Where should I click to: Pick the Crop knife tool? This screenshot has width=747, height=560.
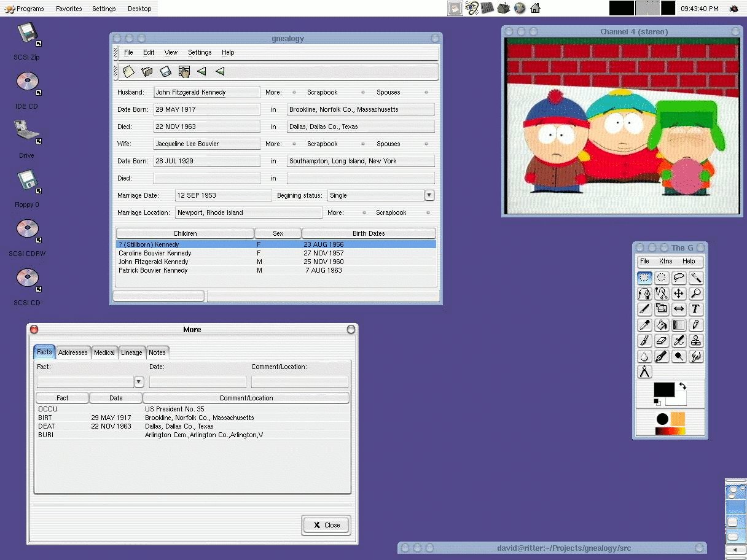tap(644, 309)
